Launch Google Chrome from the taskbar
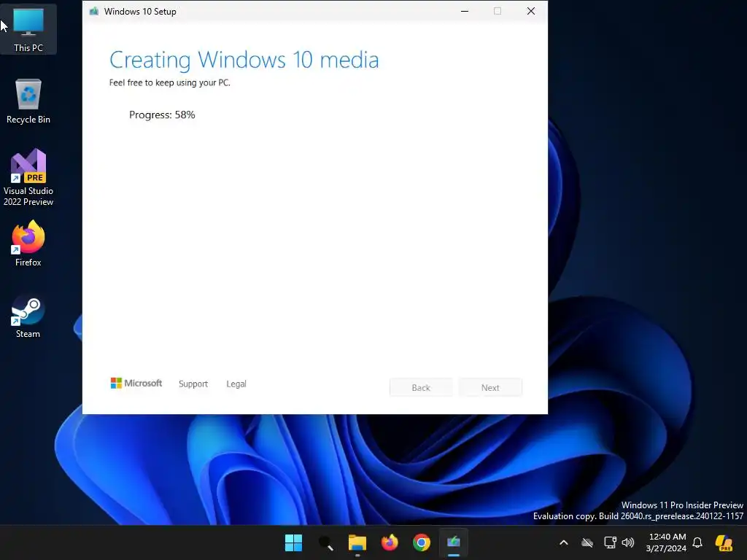Screen dimensions: 747x560 click(x=421, y=542)
